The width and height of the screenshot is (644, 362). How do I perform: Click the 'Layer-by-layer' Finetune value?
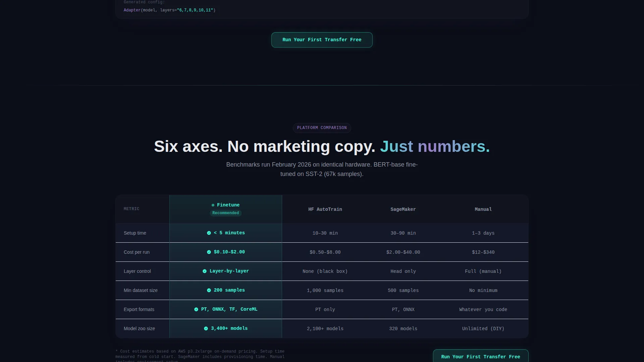click(x=229, y=271)
